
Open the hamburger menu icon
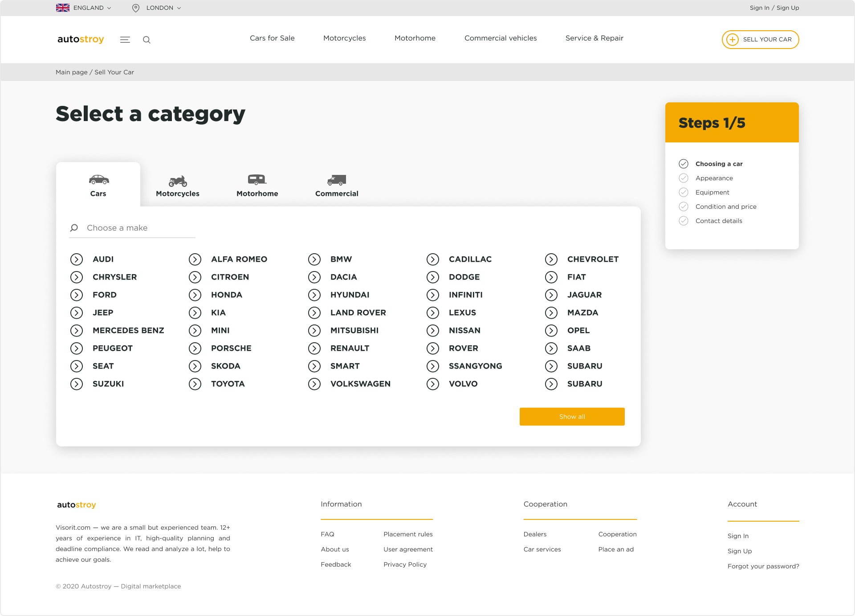[x=125, y=40]
